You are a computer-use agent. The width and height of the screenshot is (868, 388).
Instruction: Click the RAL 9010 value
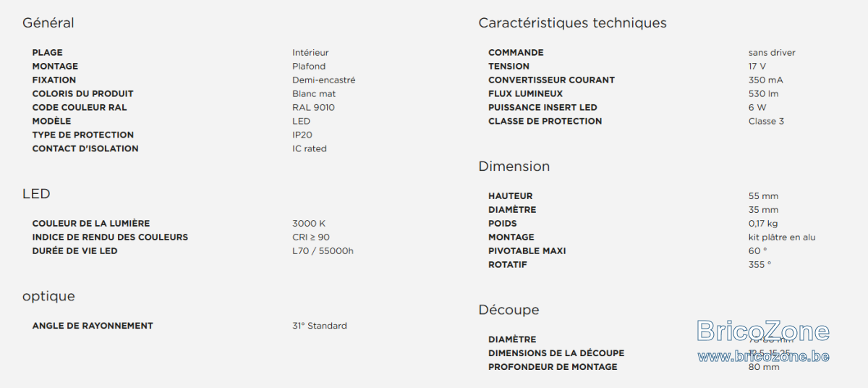point(313,108)
